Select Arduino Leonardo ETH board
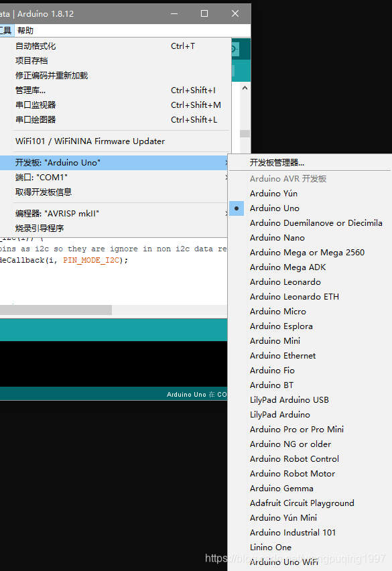The image size is (392, 571). 310,297
